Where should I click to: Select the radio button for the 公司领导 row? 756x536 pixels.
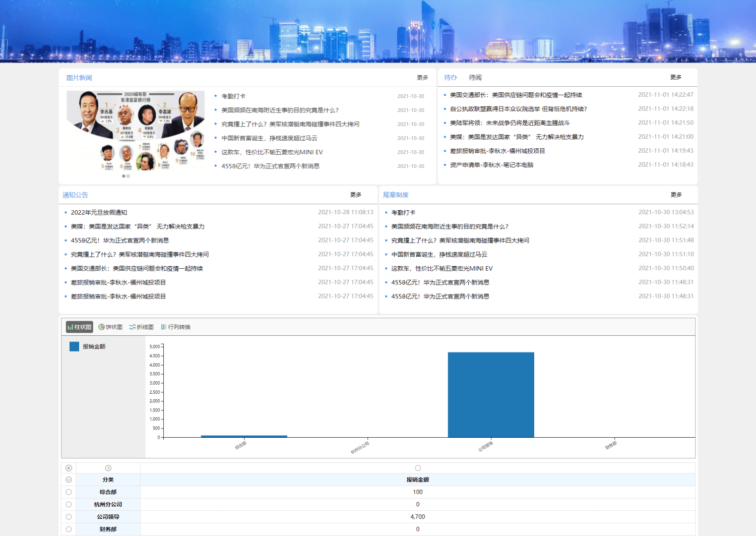coord(69,516)
